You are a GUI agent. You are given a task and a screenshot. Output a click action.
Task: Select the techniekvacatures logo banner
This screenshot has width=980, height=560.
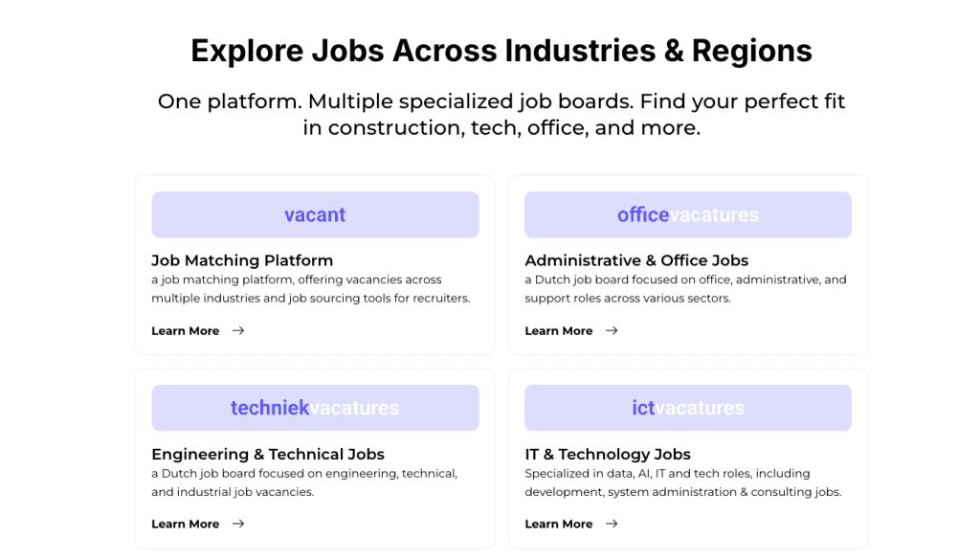[315, 409]
